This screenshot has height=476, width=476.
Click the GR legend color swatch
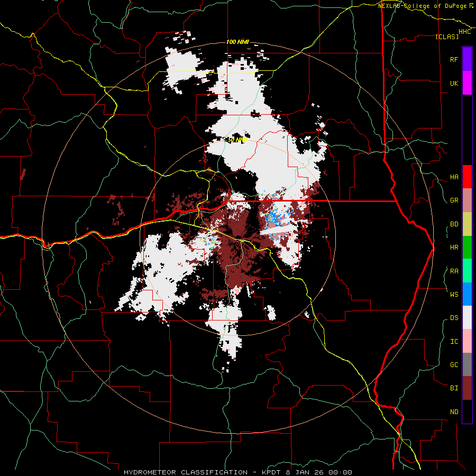pos(467,200)
